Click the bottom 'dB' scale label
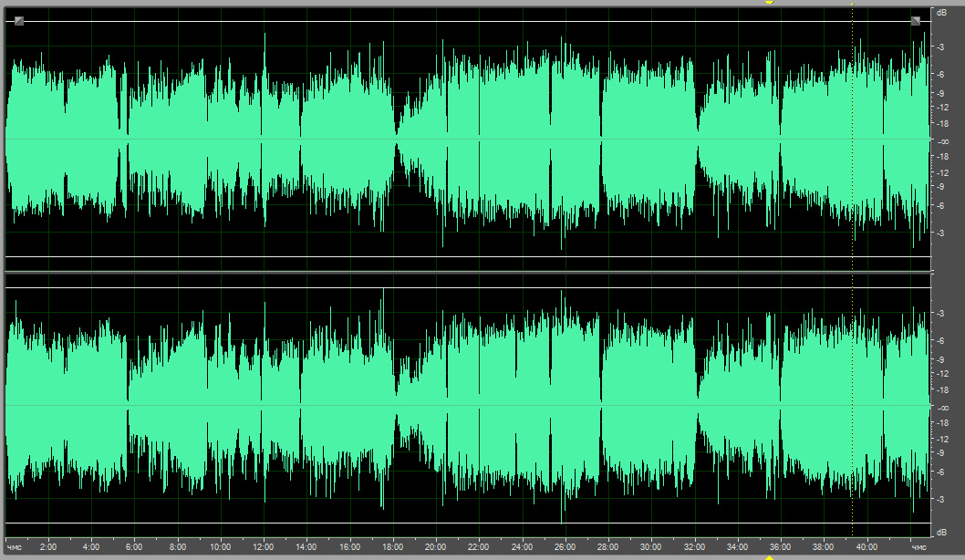965x560 pixels. tap(940, 532)
